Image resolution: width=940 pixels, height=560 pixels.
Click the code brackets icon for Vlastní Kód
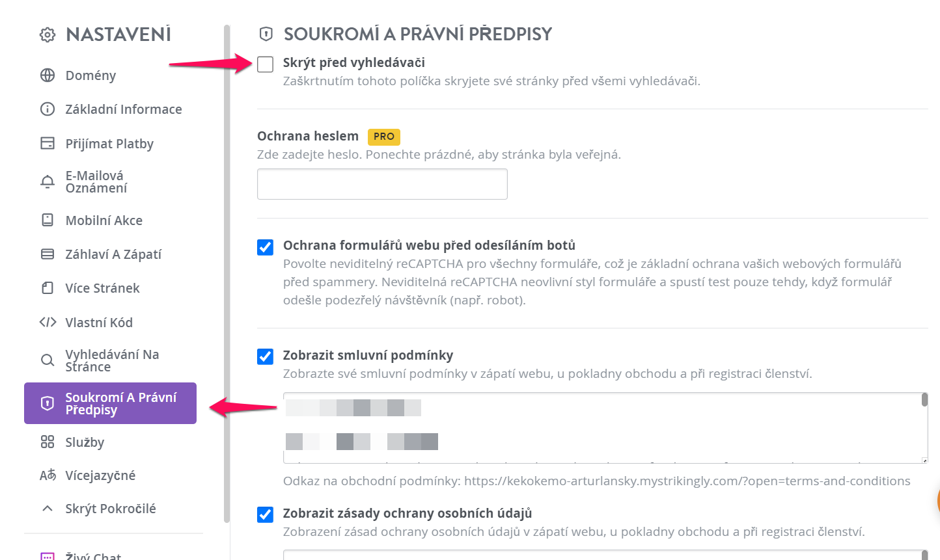(x=48, y=322)
